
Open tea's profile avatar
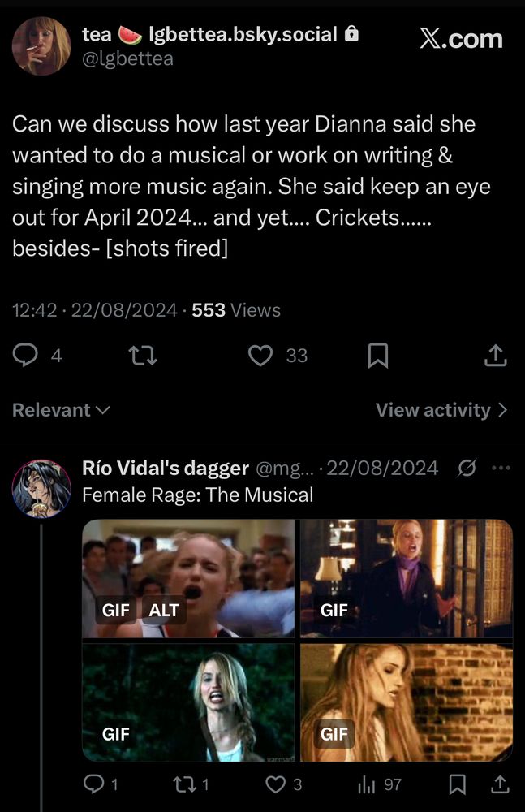(41, 45)
